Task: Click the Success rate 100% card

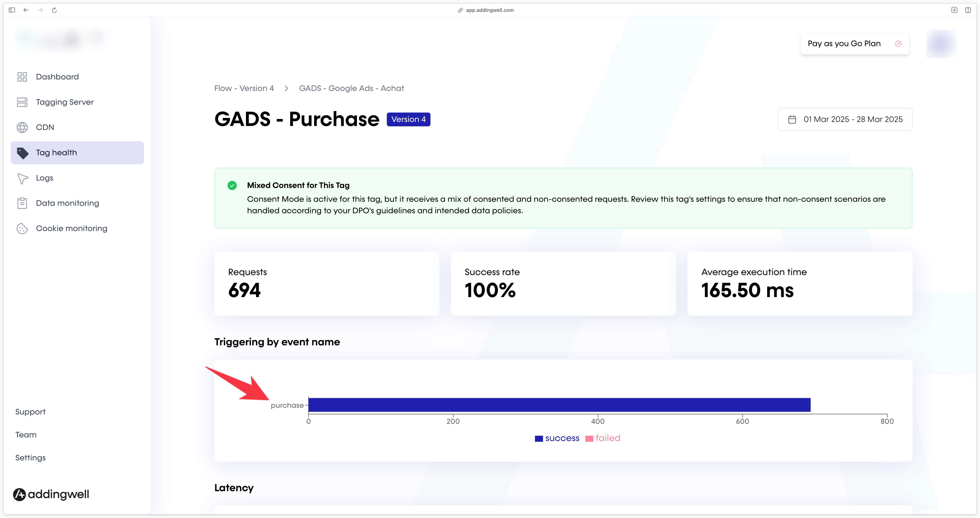Action: point(563,284)
